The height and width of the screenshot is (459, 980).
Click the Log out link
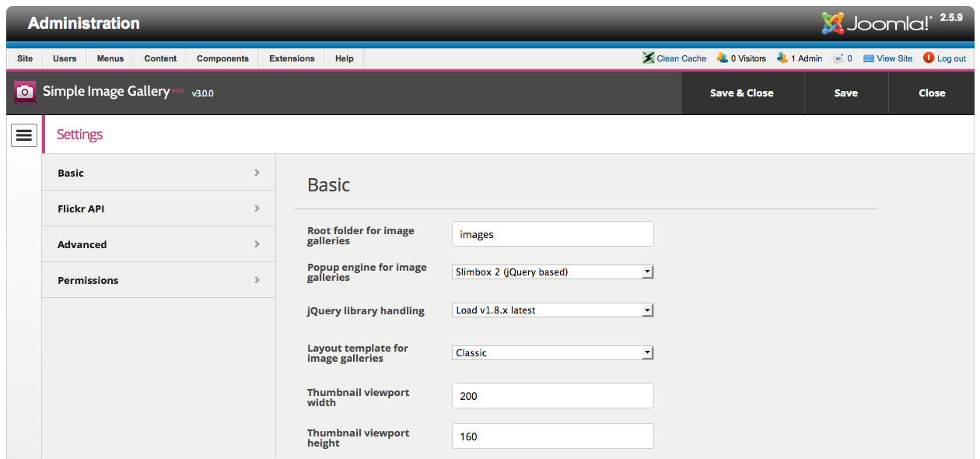tap(951, 58)
